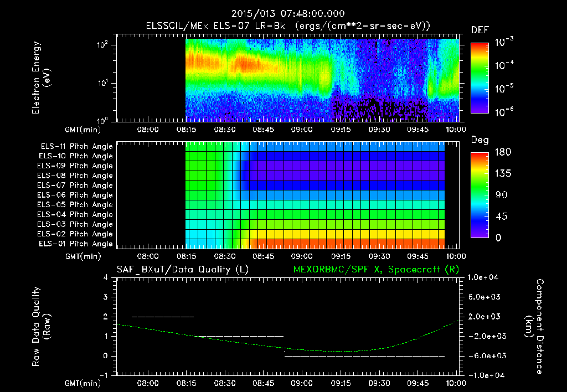
Task: Click the GMT(min) label under spectrogram panel
Action: coord(83,130)
